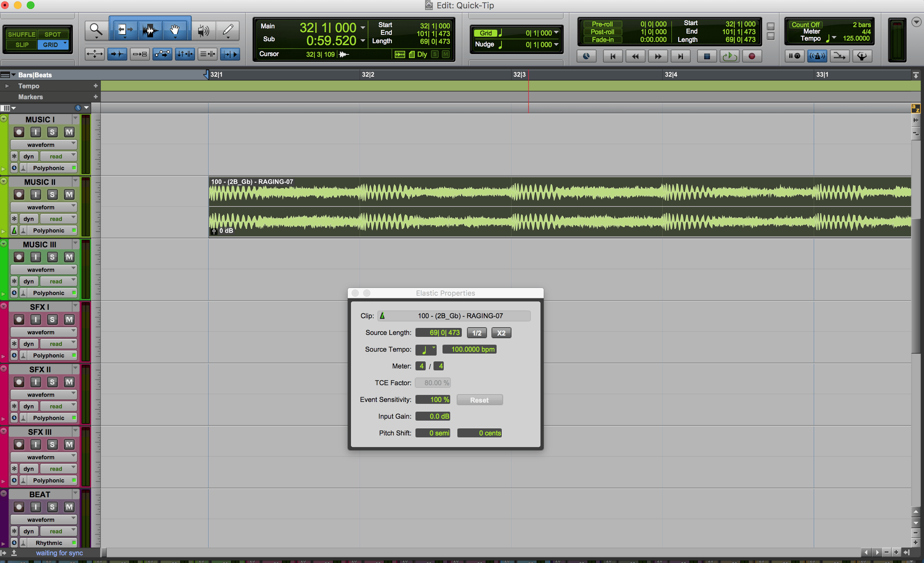
Task: Double the source length with X2
Action: click(x=501, y=333)
